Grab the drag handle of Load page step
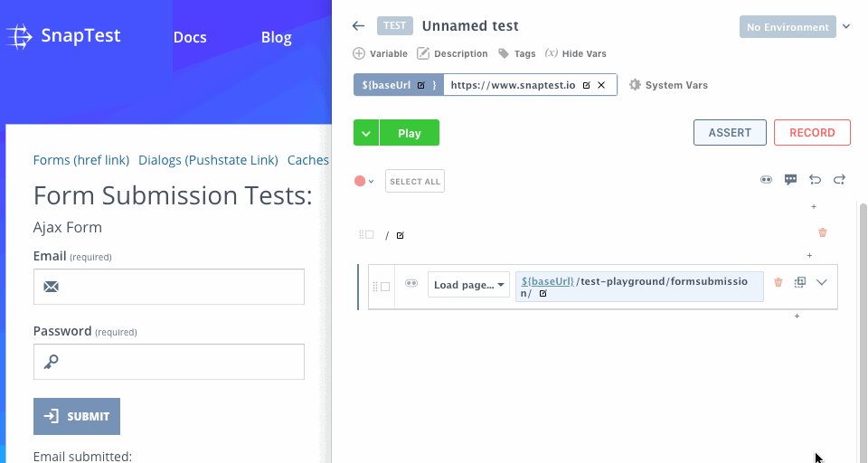 (374, 287)
